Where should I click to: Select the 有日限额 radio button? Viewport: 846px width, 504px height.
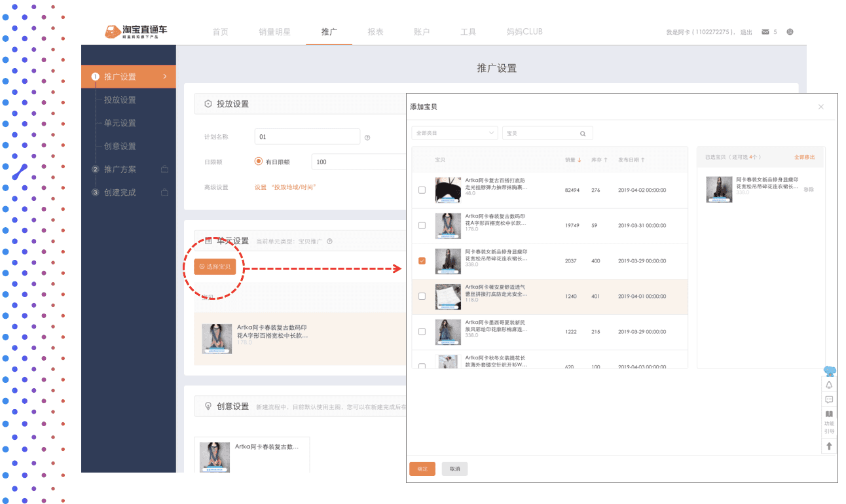tap(259, 161)
